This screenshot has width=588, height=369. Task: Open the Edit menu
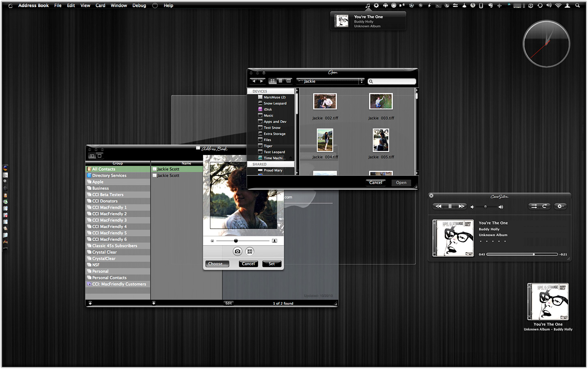tap(71, 5)
